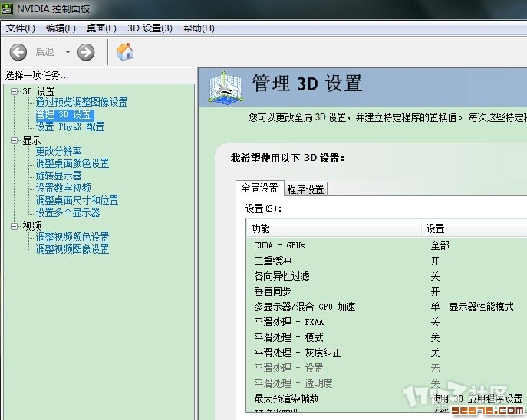The width and height of the screenshot is (527, 420).
Task: Open 旋转显示器 link
Action: pos(59,176)
